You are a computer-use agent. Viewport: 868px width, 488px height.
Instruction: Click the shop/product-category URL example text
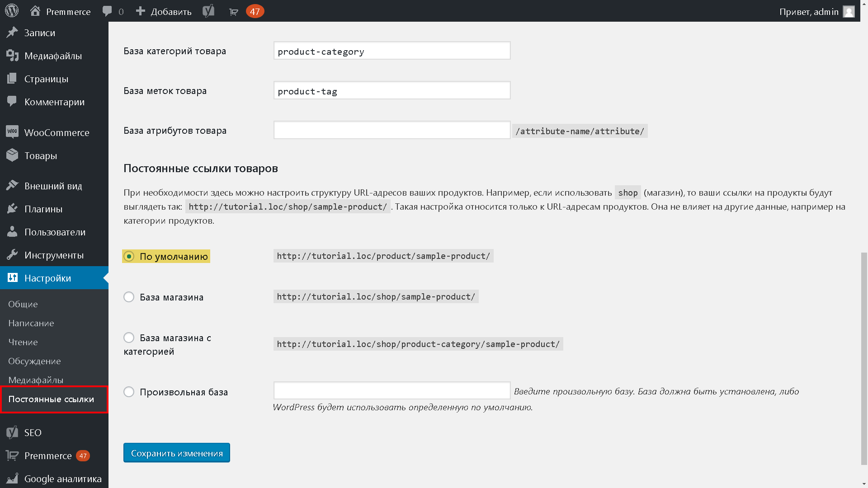tap(418, 344)
